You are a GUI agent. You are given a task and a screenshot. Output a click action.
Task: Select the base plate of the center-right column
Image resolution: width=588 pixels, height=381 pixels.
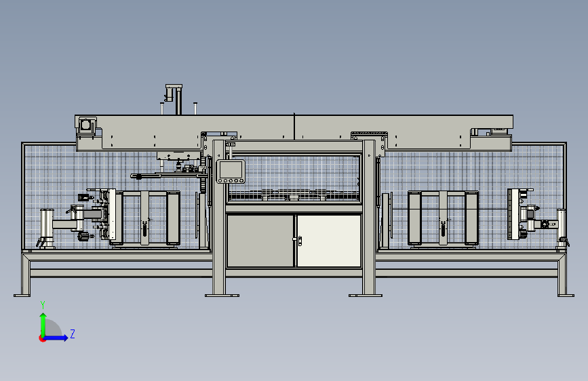pyautogui.click(x=366, y=296)
